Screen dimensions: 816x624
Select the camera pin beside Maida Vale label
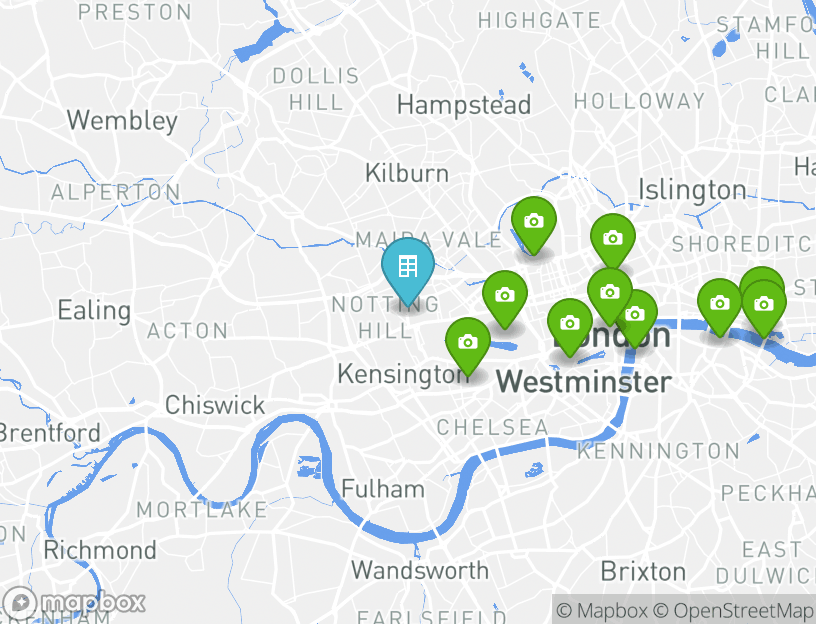533,223
